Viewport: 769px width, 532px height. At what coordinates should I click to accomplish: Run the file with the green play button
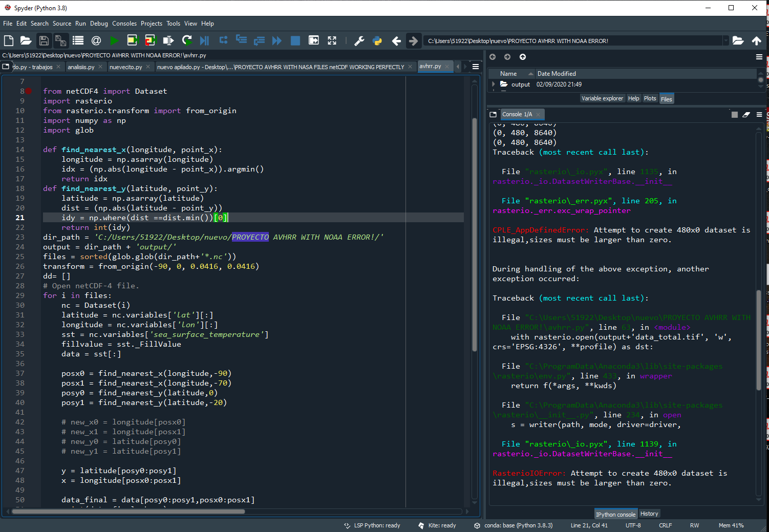pyautogui.click(x=114, y=40)
